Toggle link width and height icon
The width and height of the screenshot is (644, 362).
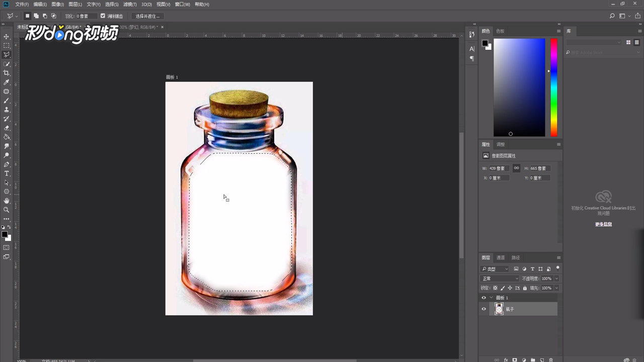click(516, 168)
